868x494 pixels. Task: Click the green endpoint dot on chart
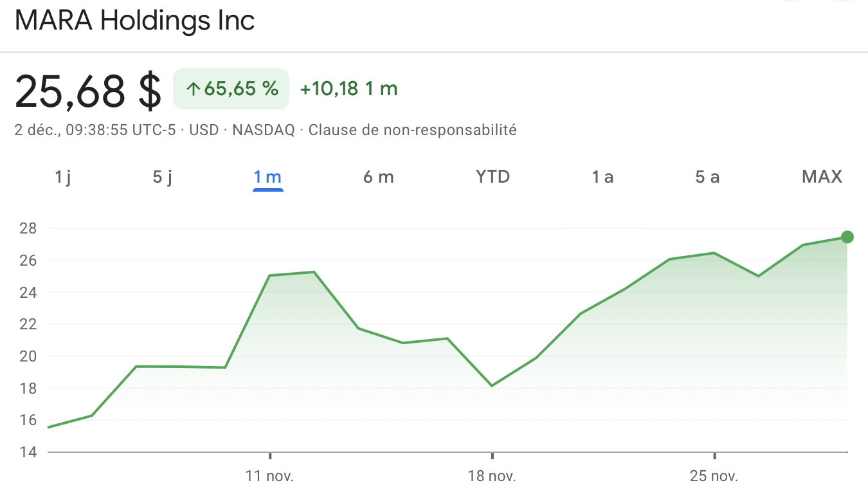point(847,237)
